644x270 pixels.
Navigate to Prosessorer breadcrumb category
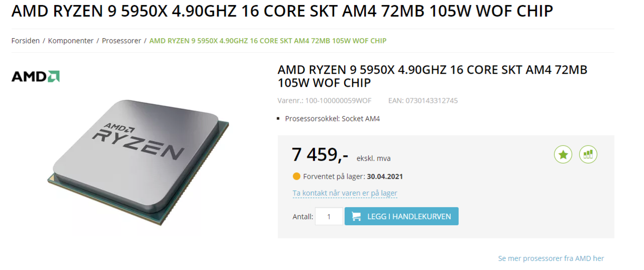click(122, 41)
